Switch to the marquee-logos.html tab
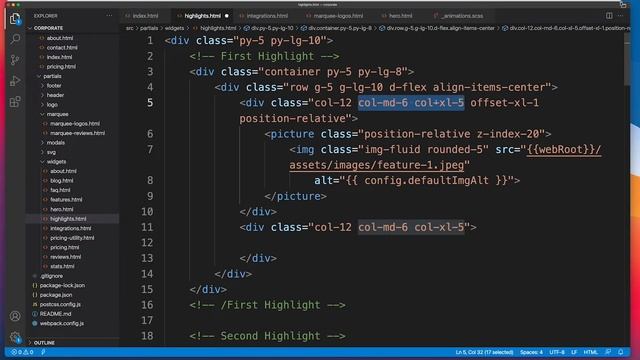The width and height of the screenshot is (640, 360). click(x=338, y=16)
